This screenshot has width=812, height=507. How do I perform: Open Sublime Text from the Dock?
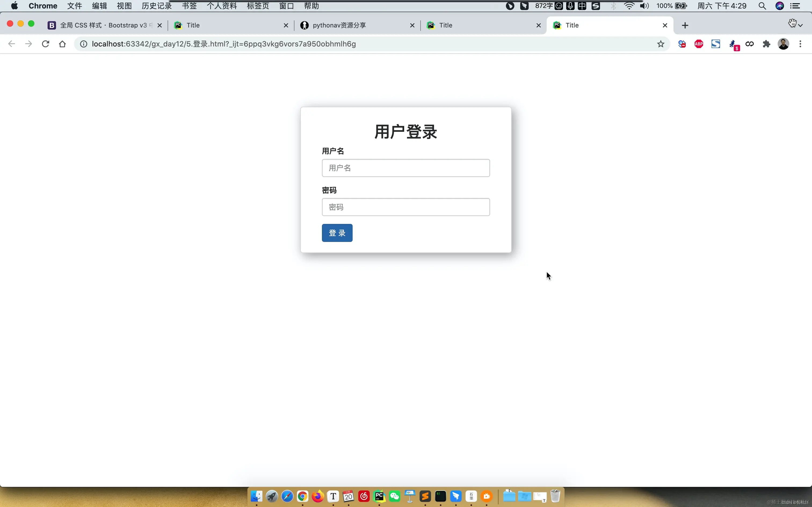pos(425,497)
